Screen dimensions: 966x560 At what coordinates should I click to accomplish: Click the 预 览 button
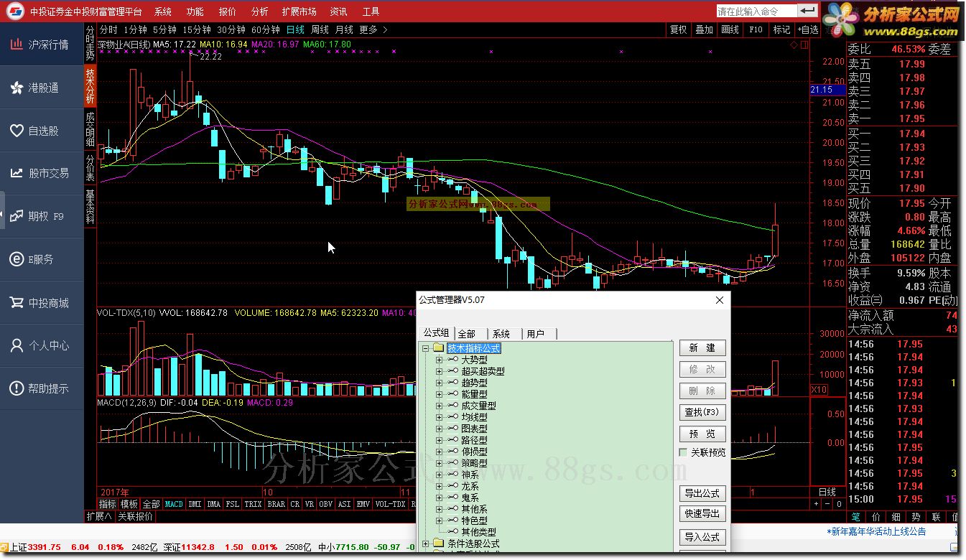702,434
